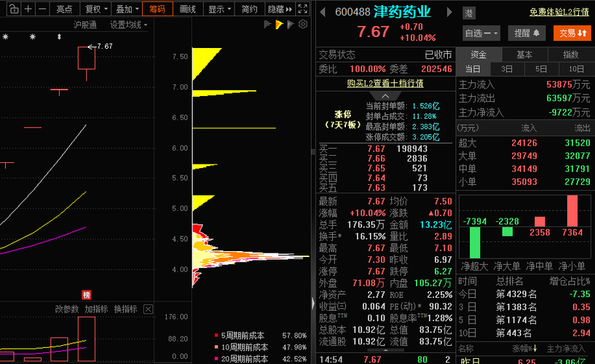This screenshot has width=595, height=364.
Task: Click the 换手 16.15% value
Action: coord(370,237)
